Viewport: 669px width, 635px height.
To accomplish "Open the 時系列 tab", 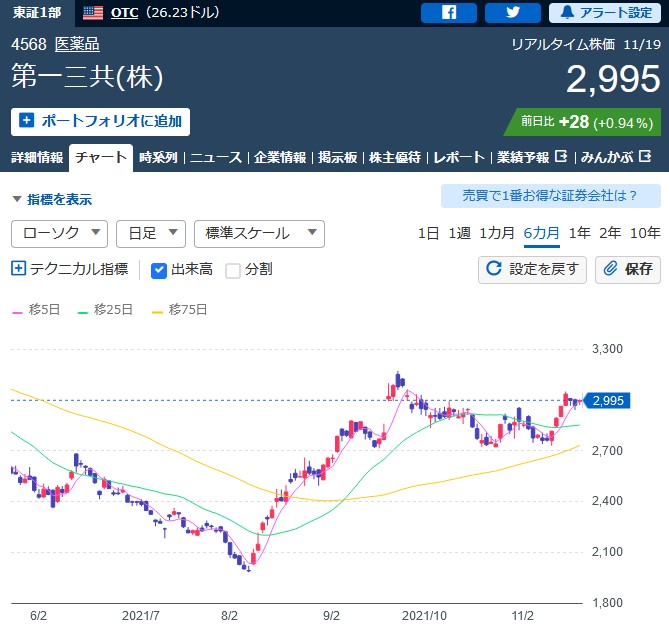I will pyautogui.click(x=158, y=157).
